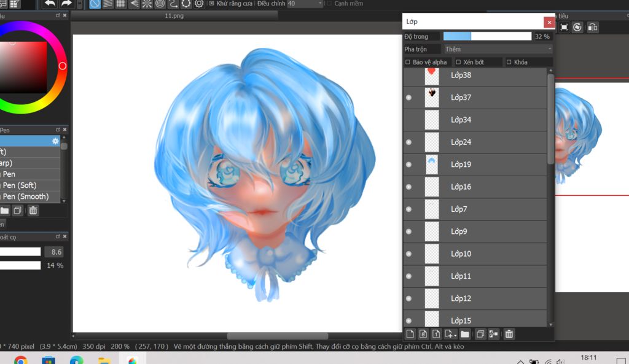629x364 pixels.
Task: Enable the vanishing point snap guide
Action: tap(134, 4)
